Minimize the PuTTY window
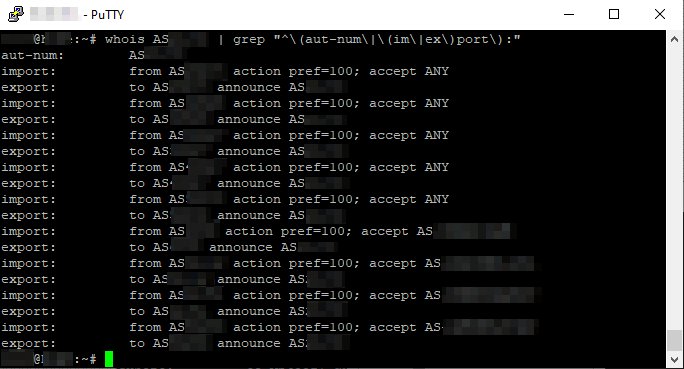 (x=569, y=14)
